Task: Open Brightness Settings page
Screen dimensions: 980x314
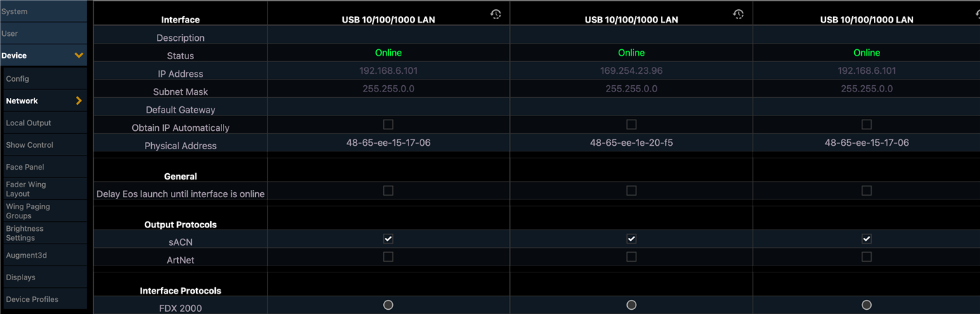Action: tap(25, 233)
